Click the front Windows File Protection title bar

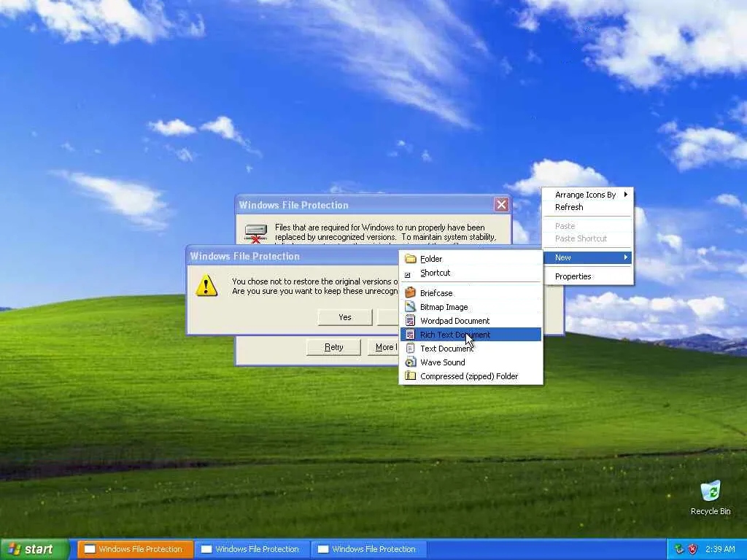coord(292,256)
